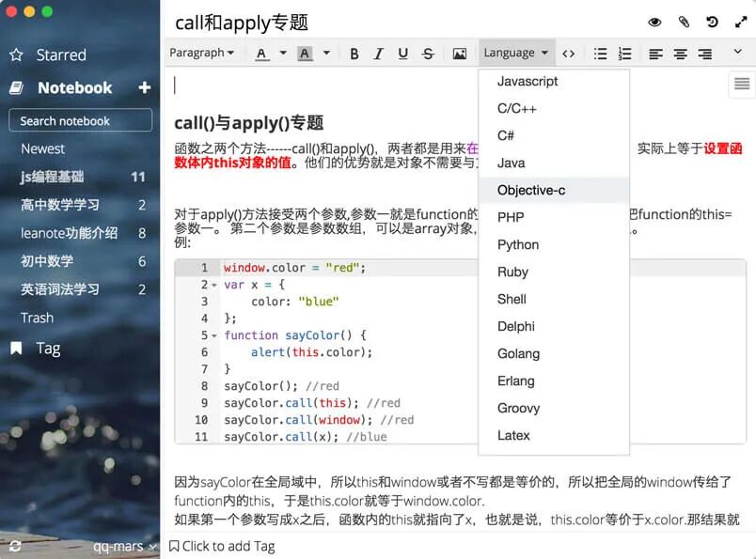Insert a bulleted list
The image size is (756, 559).
pyautogui.click(x=600, y=54)
